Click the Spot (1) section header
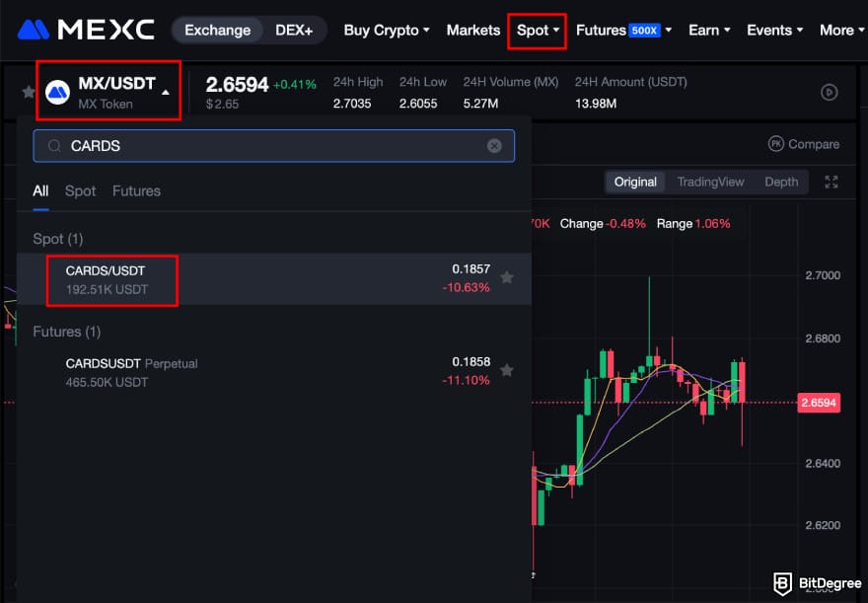Screen dimensions: 868x603 (57, 239)
